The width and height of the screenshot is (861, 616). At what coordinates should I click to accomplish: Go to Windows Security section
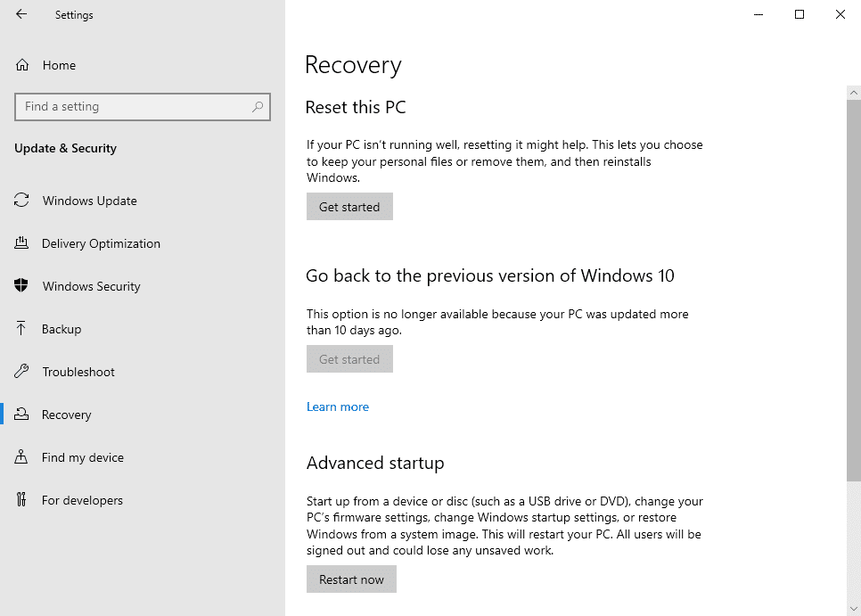pos(91,286)
